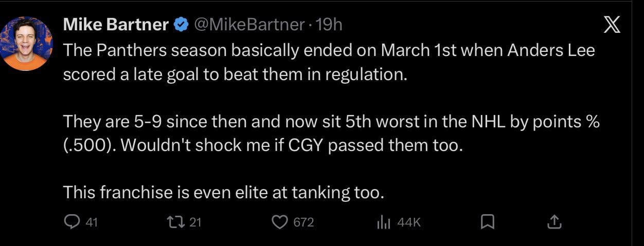Viewport: 644px width, 246px height.
Task: Open the view analytics bar chart icon
Action: [x=384, y=222]
